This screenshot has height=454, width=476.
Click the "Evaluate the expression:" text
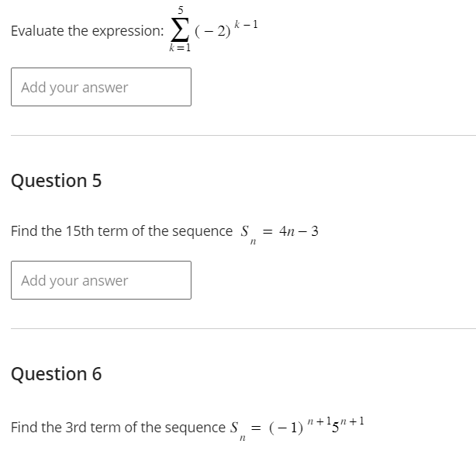coord(87,31)
